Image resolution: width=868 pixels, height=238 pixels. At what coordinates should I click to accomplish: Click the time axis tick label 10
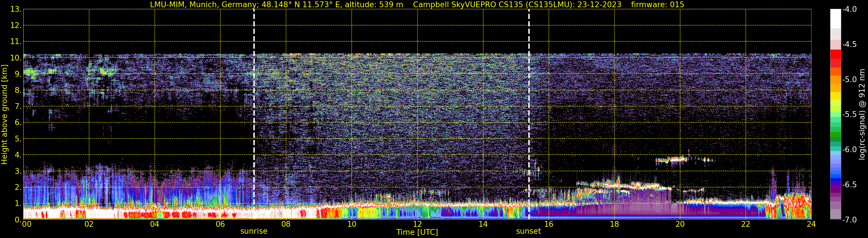coord(352,224)
